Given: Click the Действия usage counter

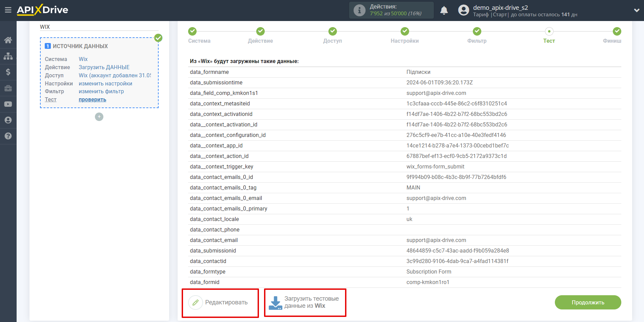Looking at the screenshot, I should click(x=391, y=10).
